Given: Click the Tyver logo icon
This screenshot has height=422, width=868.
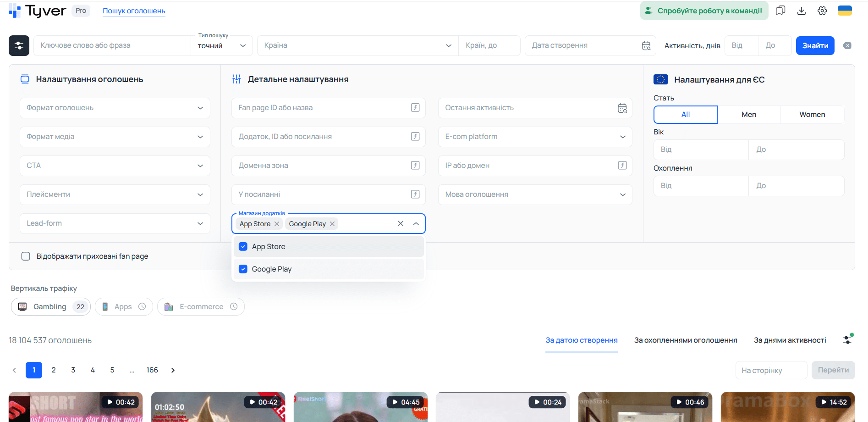Looking at the screenshot, I should tap(15, 11).
